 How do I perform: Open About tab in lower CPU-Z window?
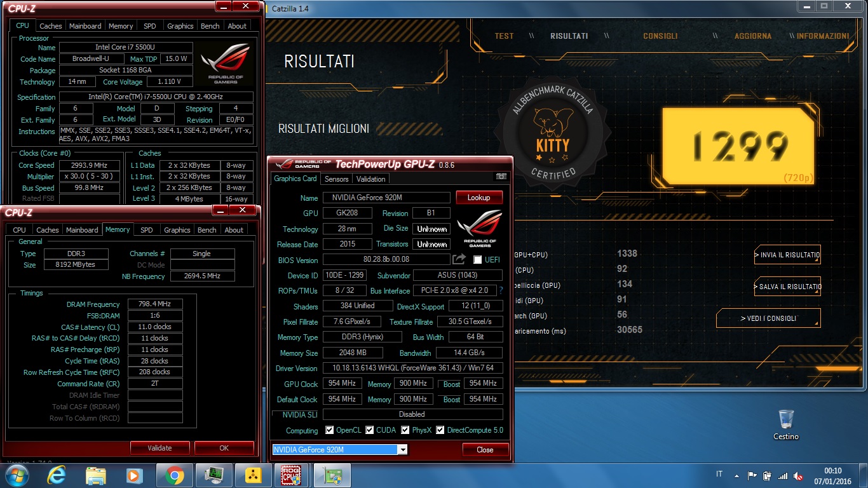(234, 230)
